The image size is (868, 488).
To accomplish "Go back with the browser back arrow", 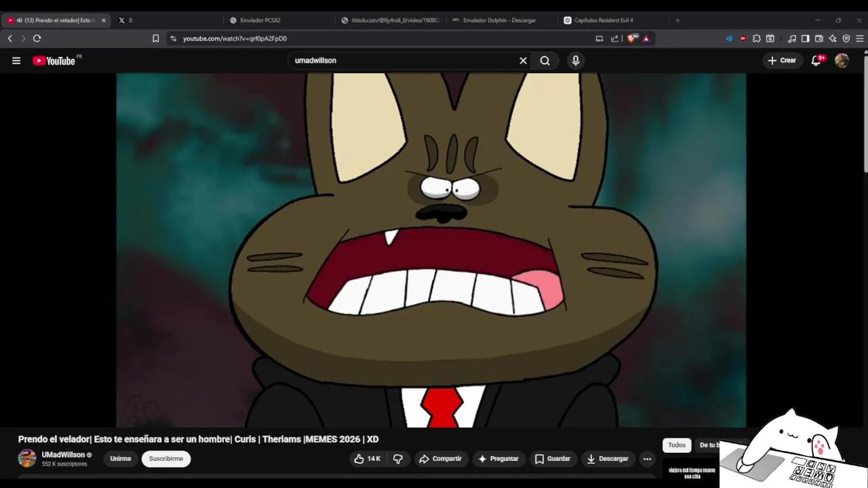I will [10, 39].
